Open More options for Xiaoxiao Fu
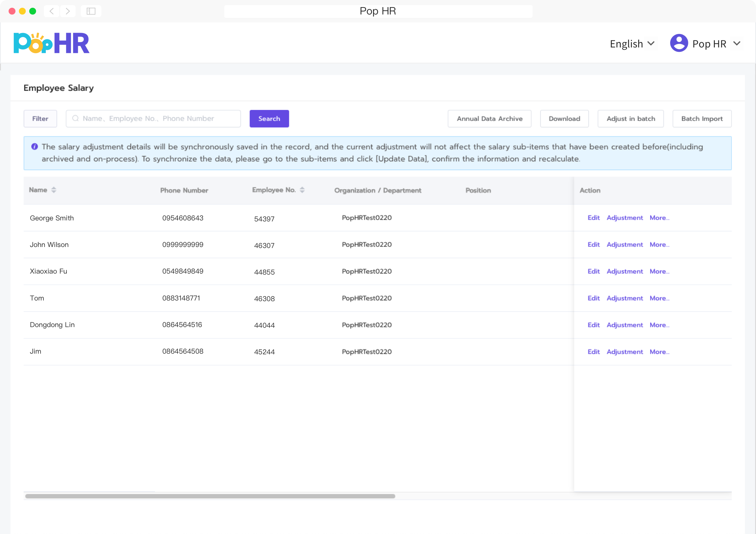This screenshot has height=534, width=756. coord(659,271)
